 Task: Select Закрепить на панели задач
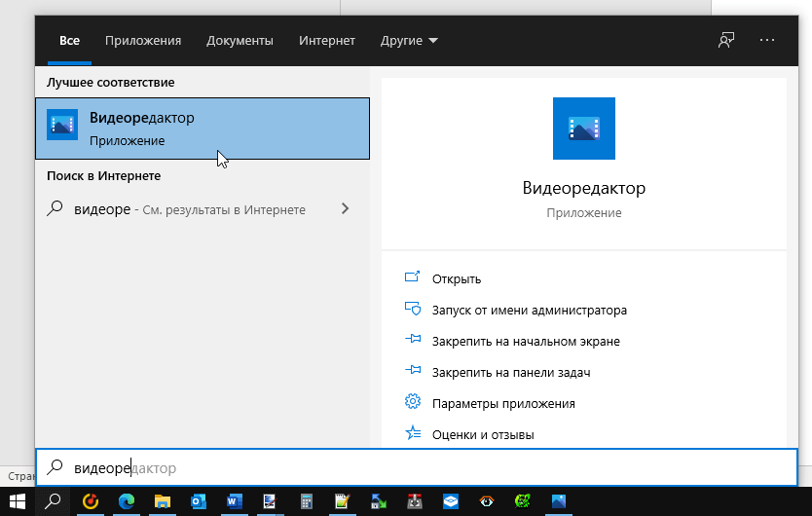tap(511, 372)
